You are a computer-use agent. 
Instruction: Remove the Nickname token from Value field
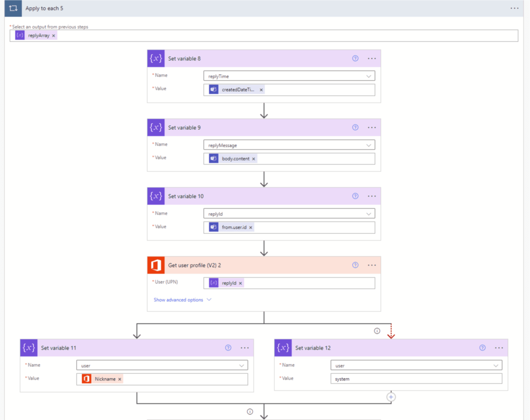[120, 379]
